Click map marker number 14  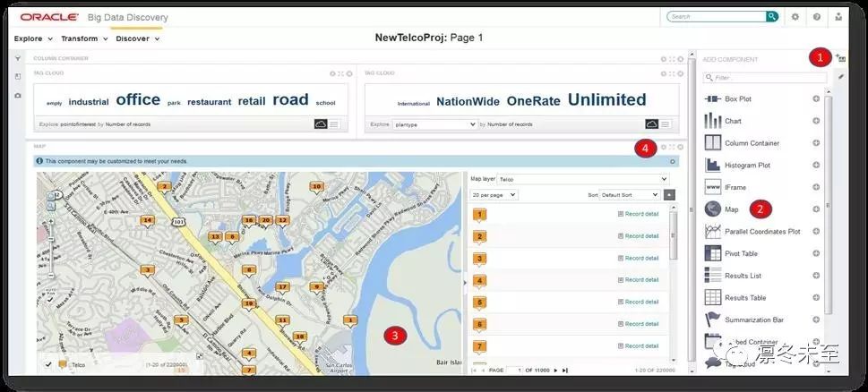[147, 220]
